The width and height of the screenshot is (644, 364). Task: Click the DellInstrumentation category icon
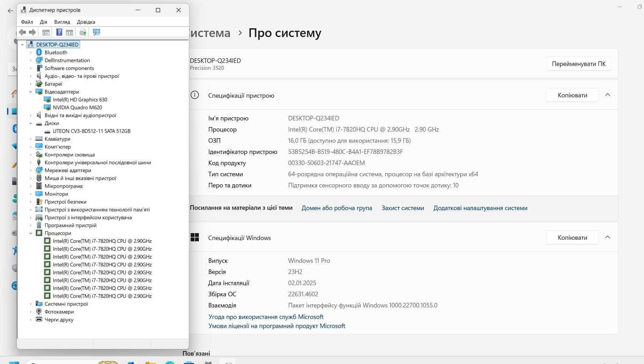[39, 60]
